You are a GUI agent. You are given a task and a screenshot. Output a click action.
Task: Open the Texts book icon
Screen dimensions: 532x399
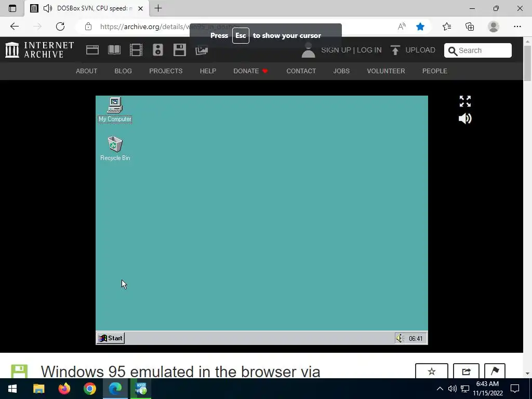[114, 50]
